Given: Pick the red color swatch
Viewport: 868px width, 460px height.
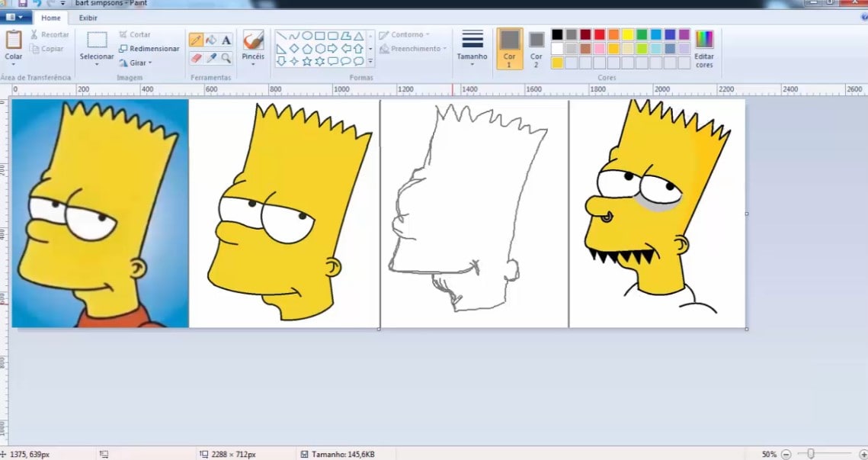Looking at the screenshot, I should (x=599, y=34).
